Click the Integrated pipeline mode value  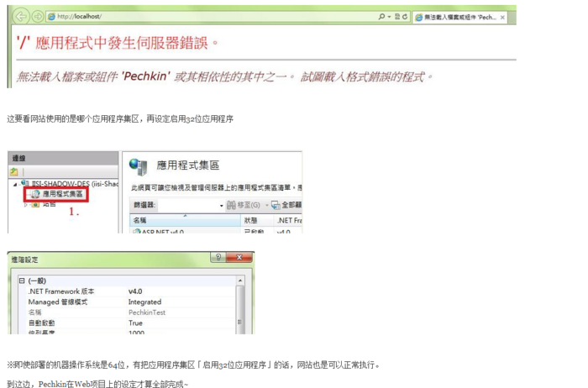pos(144,301)
